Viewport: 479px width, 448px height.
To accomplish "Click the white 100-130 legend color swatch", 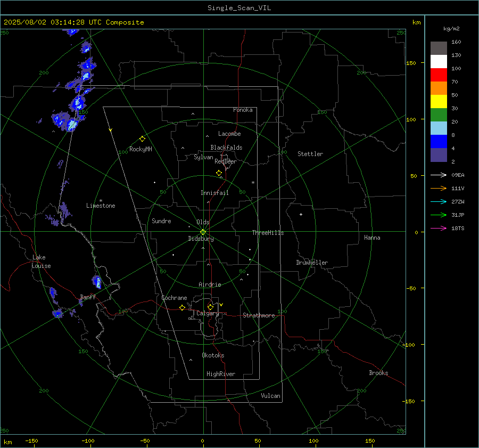I will pyautogui.click(x=439, y=62).
